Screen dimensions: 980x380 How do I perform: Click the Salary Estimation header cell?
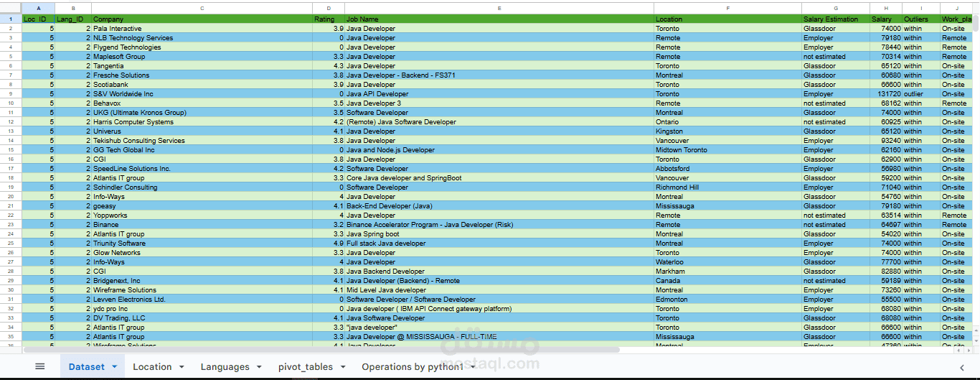(836, 19)
